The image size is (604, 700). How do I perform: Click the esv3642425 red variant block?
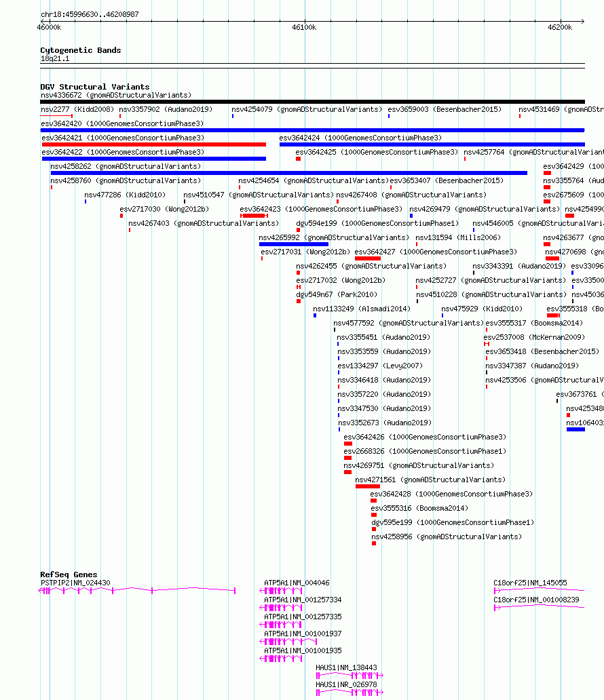[298, 159]
